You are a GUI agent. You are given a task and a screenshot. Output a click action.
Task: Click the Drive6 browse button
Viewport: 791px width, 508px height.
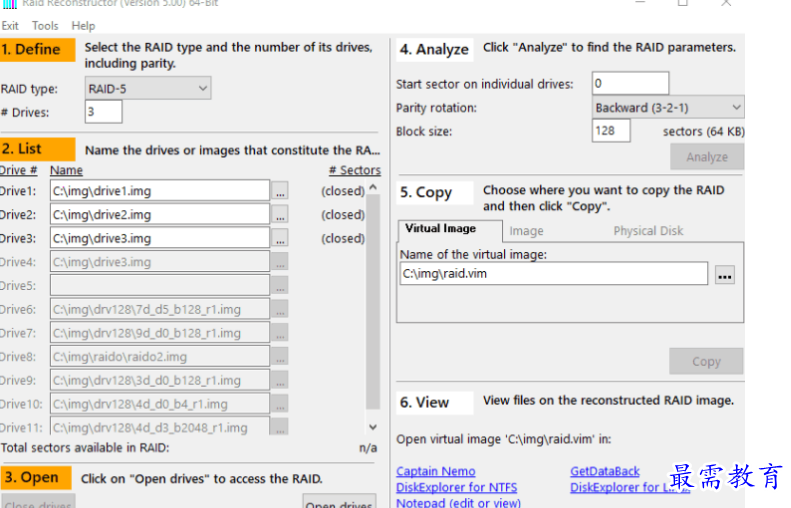coord(280,309)
